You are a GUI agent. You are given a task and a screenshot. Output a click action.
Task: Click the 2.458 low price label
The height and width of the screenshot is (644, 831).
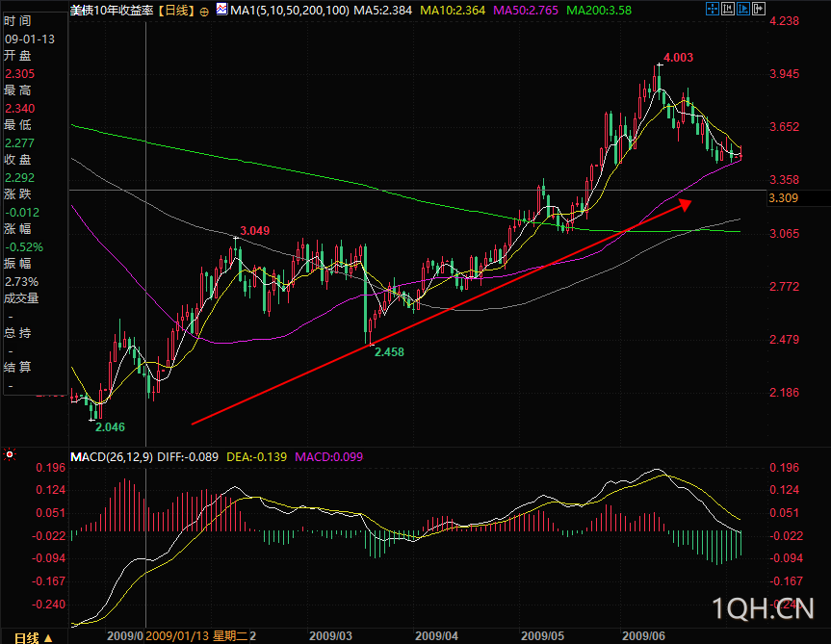pos(390,351)
